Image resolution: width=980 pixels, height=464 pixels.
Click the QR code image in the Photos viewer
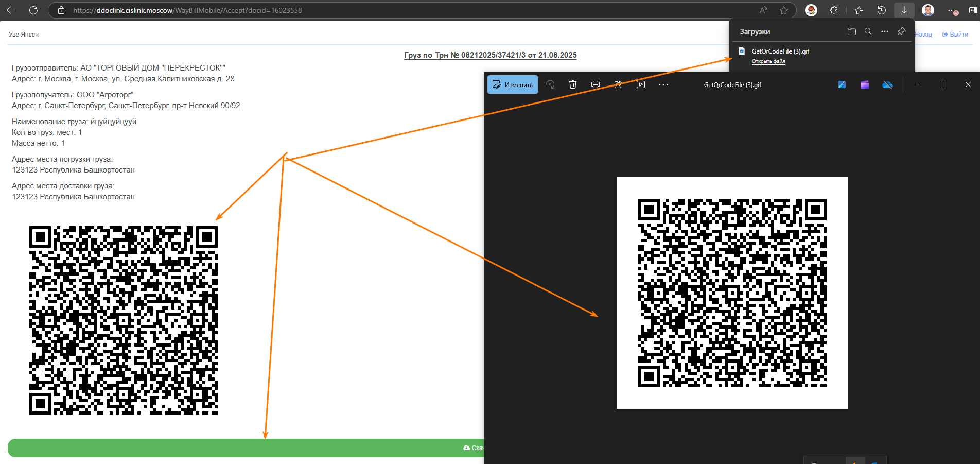pos(732,293)
